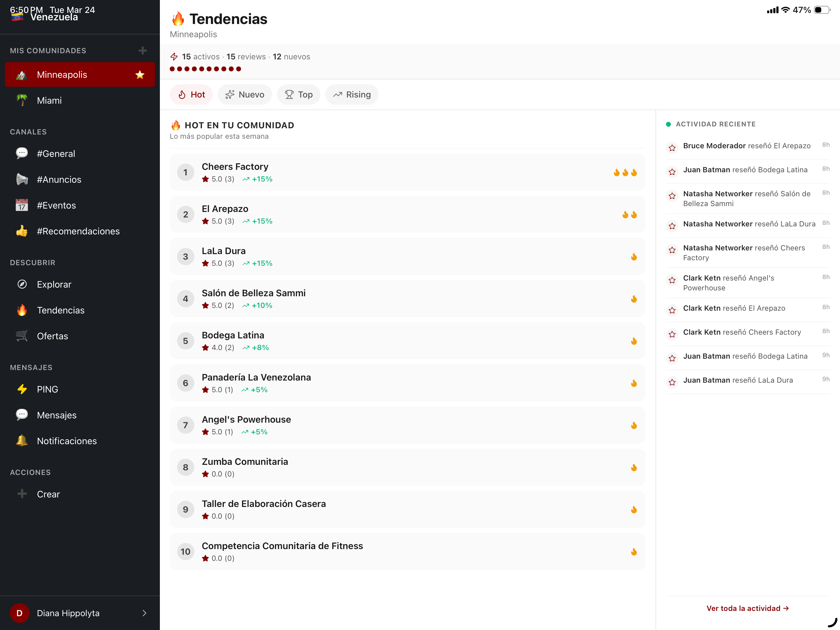Expand the Diana Hippolyta profile chevron
840x630 pixels.
tap(144, 613)
